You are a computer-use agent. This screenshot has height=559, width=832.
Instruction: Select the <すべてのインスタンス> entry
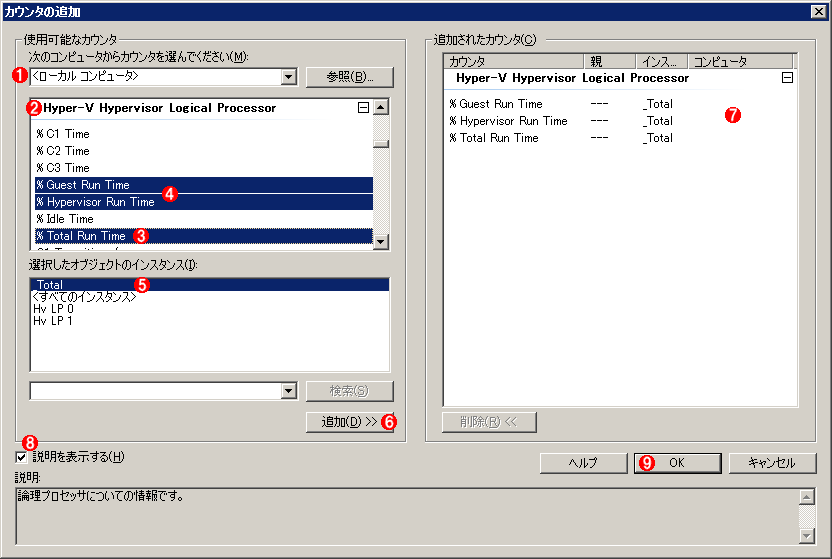tap(210, 296)
